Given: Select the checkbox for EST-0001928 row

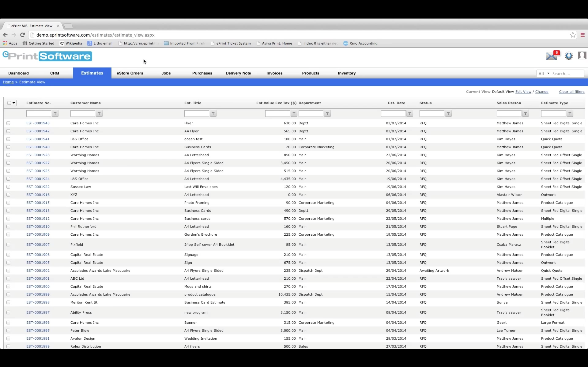Looking at the screenshot, I should (x=8, y=155).
